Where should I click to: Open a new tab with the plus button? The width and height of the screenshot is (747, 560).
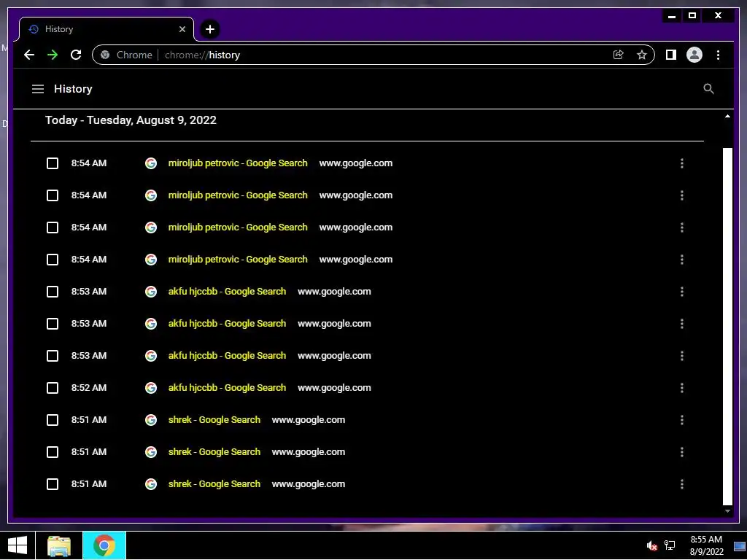(209, 29)
